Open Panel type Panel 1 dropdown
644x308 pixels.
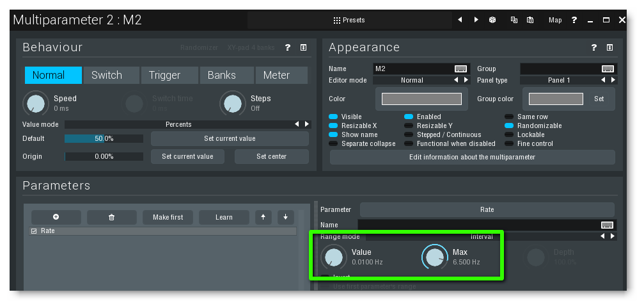[559, 80]
